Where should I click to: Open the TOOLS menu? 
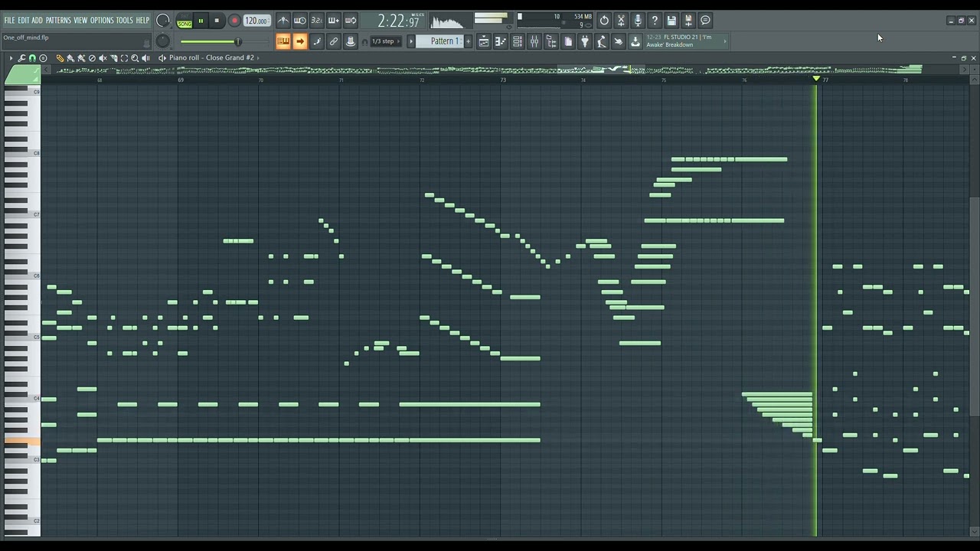tap(124, 20)
